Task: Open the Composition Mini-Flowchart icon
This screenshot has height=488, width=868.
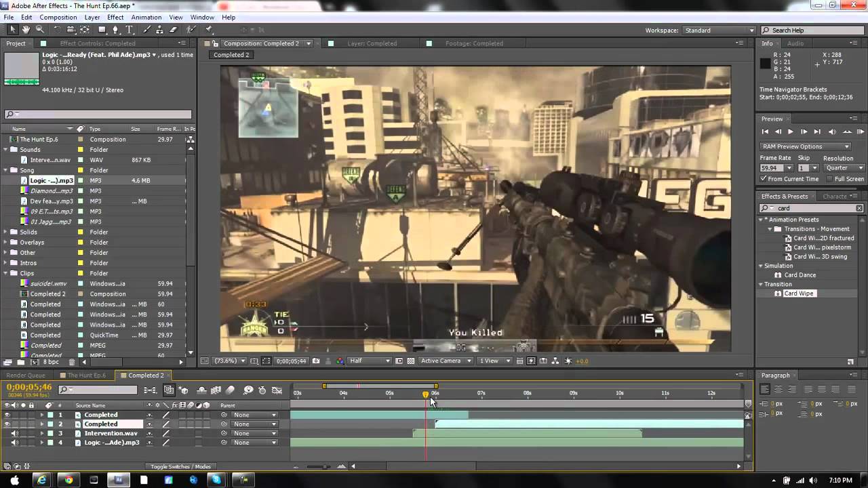Action: [151, 390]
